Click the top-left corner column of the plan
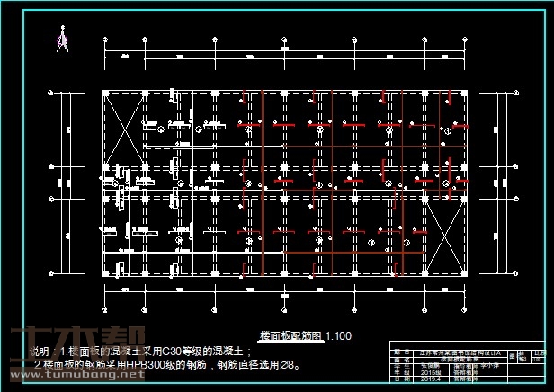The image size is (554, 392). pos(104,93)
